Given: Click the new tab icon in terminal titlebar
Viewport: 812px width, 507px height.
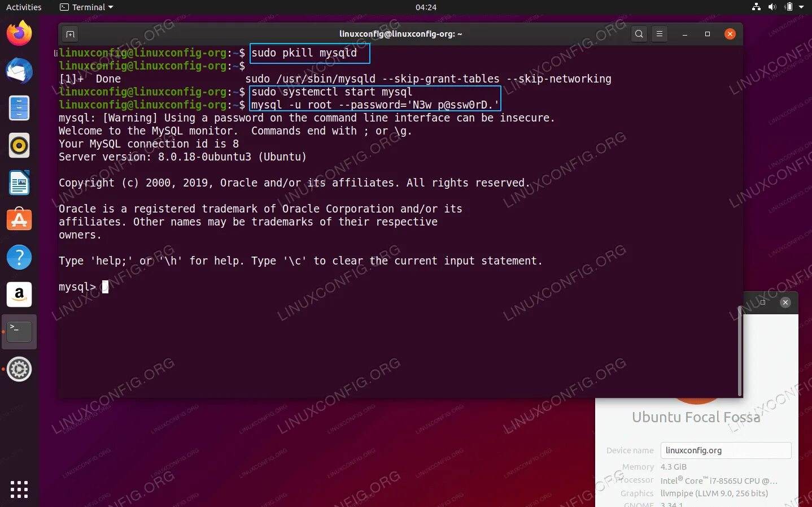Looking at the screenshot, I should 70,34.
